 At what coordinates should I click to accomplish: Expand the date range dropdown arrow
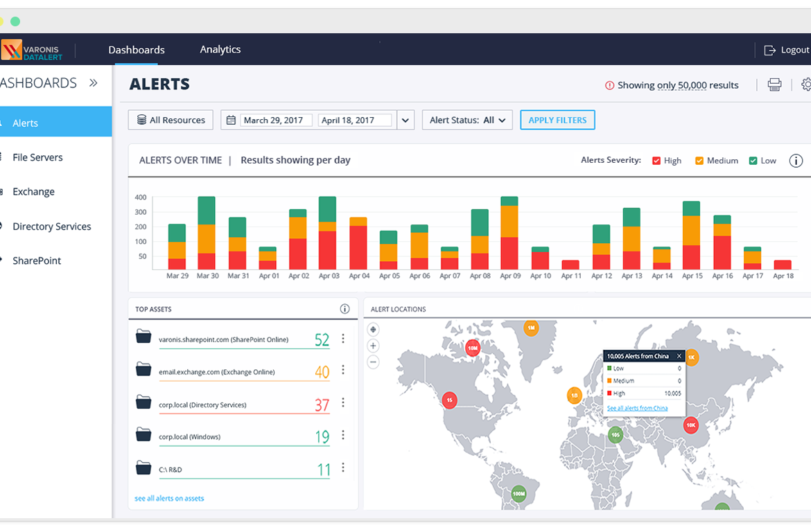click(x=405, y=120)
